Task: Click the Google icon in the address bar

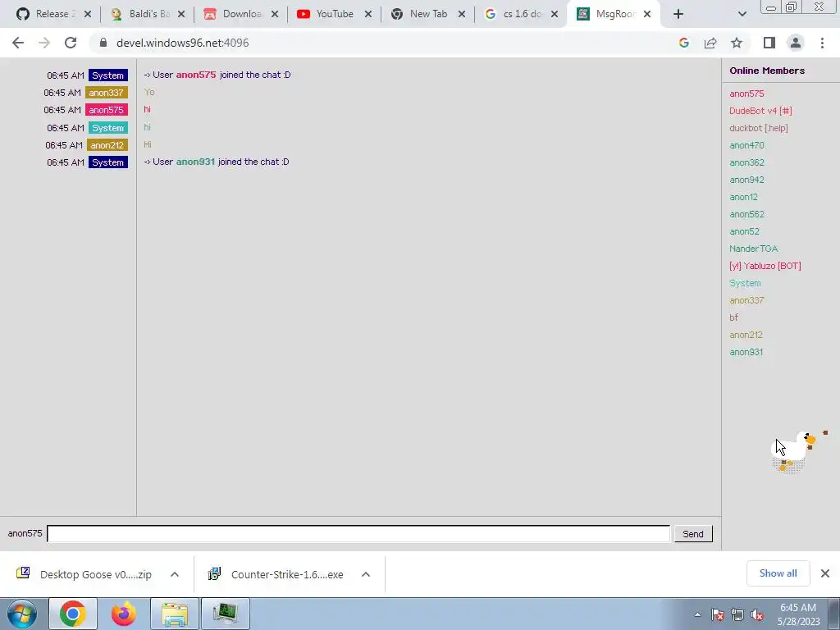Action: 683,43
